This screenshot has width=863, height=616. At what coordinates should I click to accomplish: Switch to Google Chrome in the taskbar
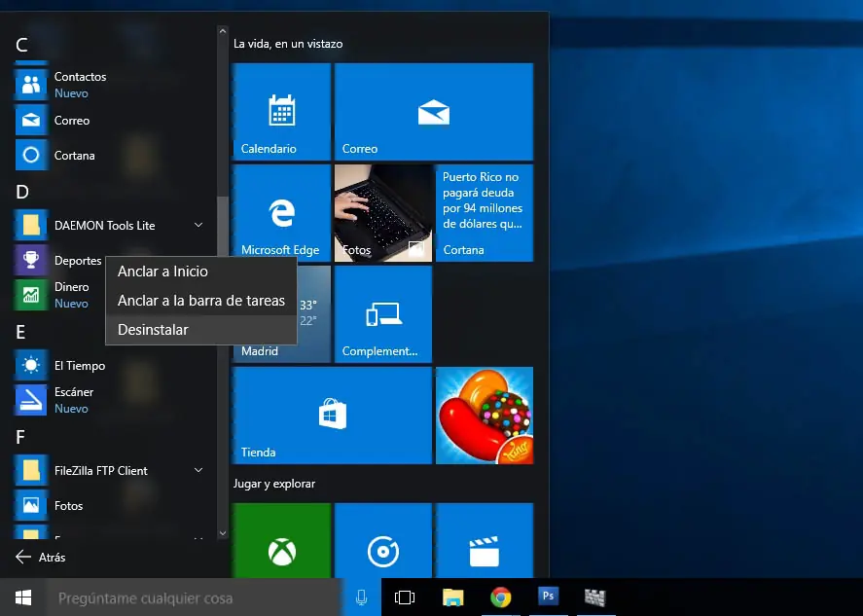tap(500, 598)
